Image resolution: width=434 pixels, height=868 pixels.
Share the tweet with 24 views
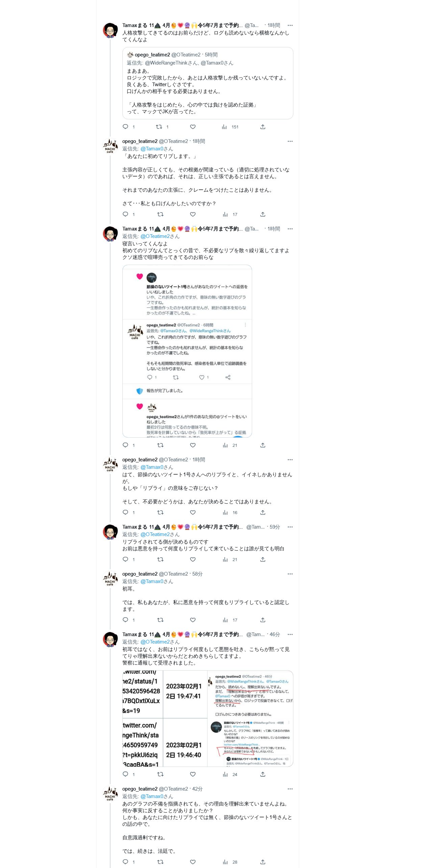263,774
